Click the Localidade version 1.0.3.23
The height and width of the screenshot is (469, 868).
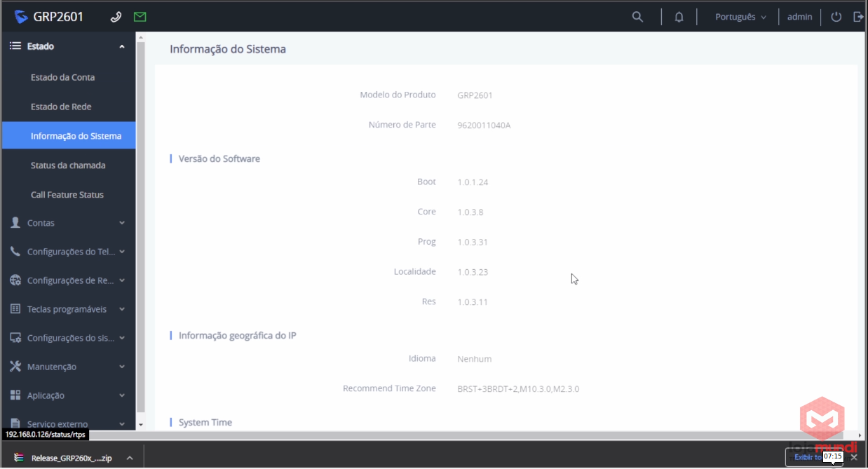(x=473, y=272)
